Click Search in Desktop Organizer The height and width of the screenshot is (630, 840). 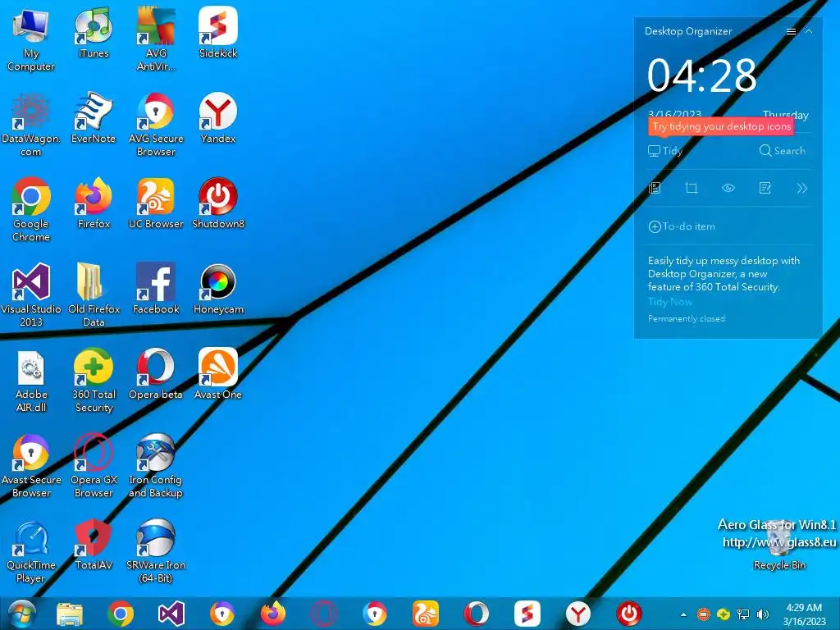click(782, 151)
